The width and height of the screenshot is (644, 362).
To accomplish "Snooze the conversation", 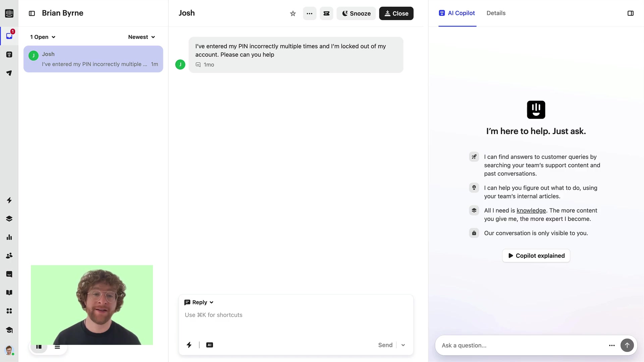I will click(356, 13).
